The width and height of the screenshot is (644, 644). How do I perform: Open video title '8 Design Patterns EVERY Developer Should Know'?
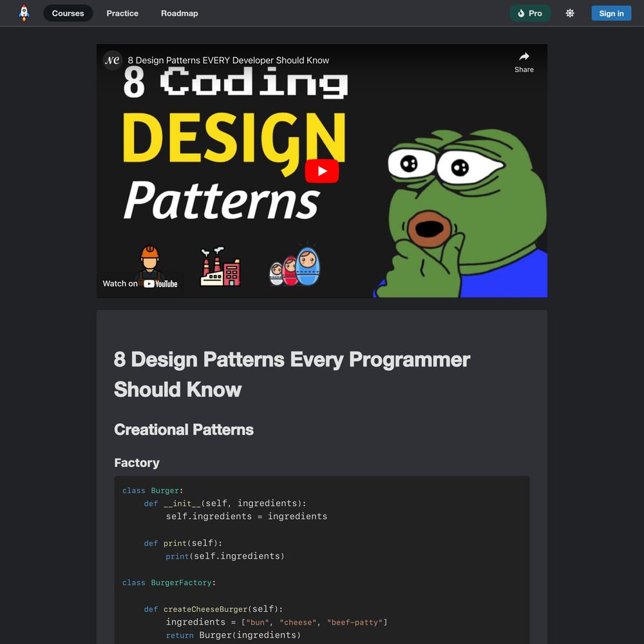[229, 61]
